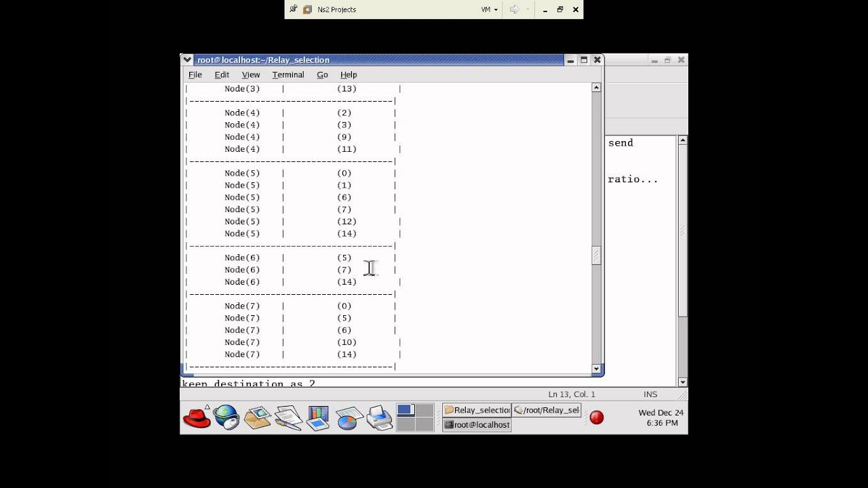Click the Node(4) row with value (2)
The width and height of the screenshot is (868, 488).
click(291, 113)
